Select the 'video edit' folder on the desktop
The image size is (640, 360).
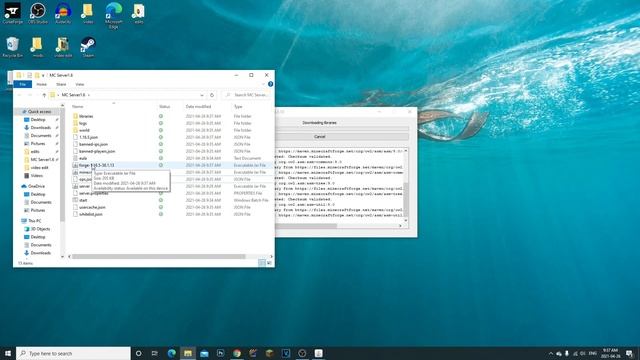click(x=63, y=47)
